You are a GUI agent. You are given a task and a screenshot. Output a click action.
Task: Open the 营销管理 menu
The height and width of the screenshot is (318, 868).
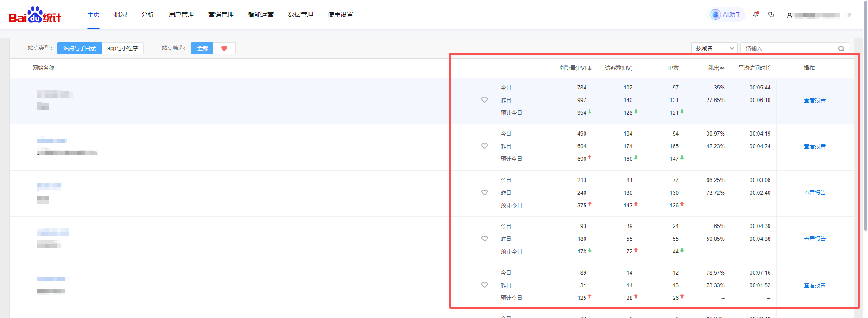pos(221,14)
